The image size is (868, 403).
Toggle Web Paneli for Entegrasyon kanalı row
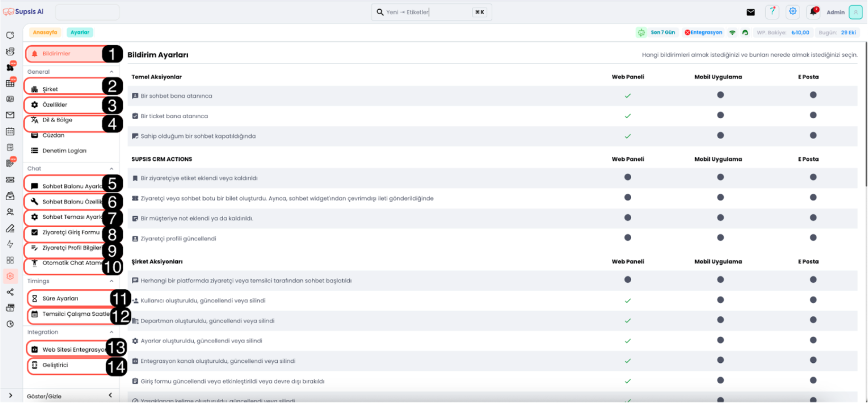click(628, 361)
